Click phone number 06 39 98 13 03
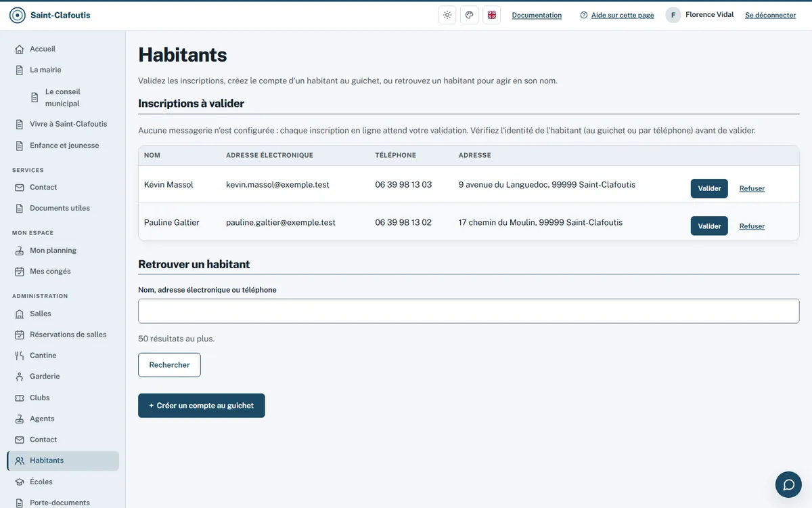 coord(403,184)
